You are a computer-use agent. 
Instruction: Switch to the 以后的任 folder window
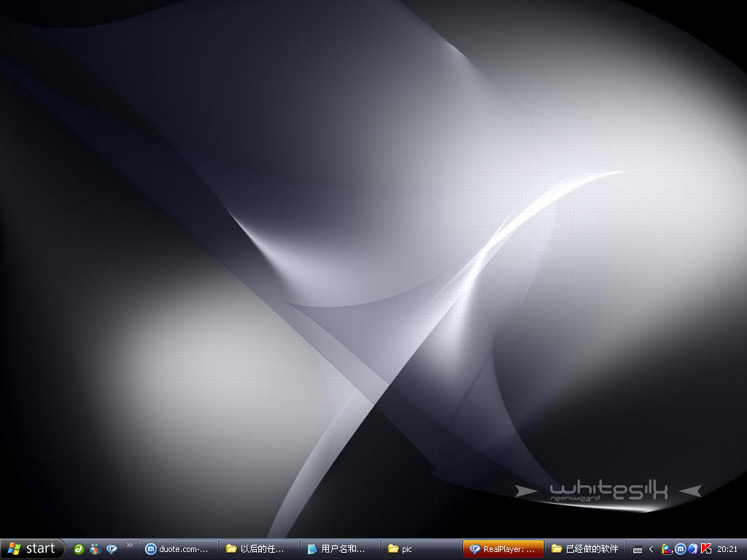[x=260, y=549]
